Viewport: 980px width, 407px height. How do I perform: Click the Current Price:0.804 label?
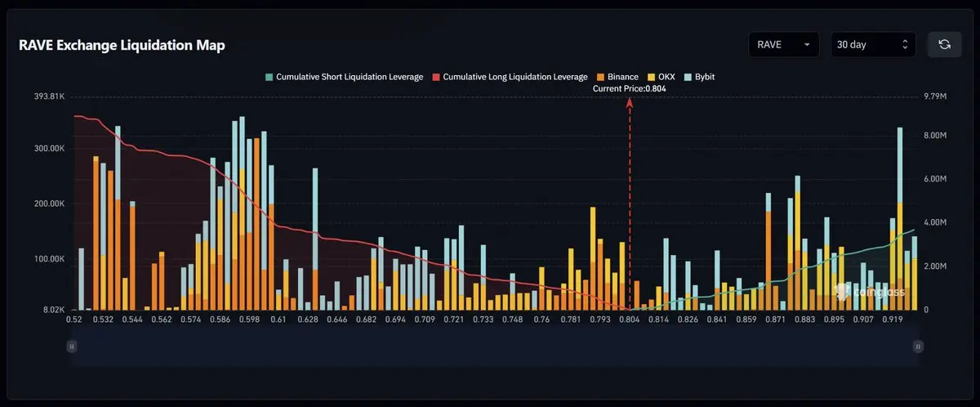pos(629,88)
